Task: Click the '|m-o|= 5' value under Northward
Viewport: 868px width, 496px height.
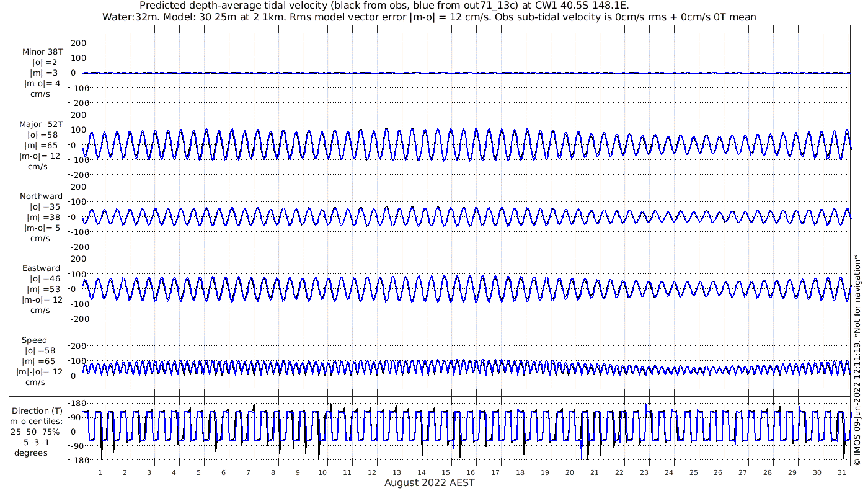Action: click(x=42, y=228)
